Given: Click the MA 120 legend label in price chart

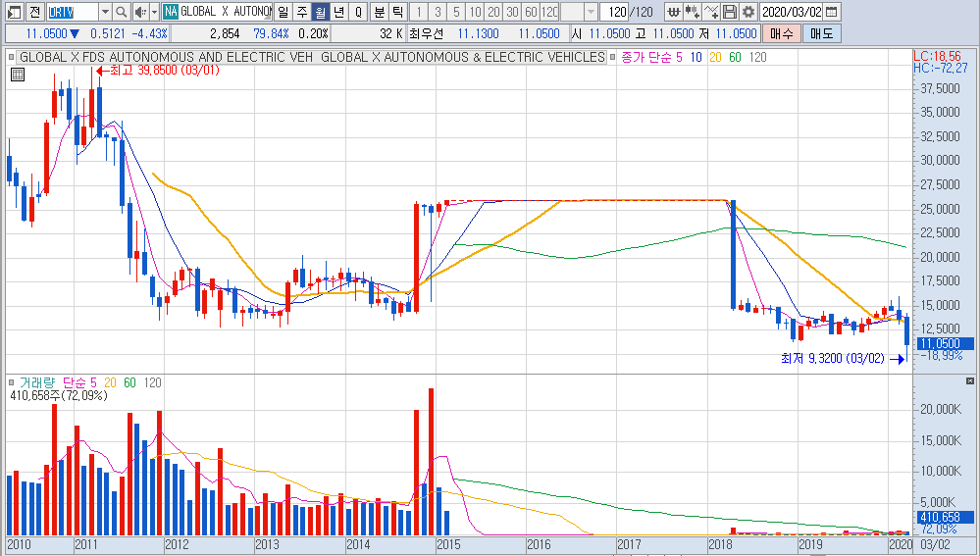Looking at the screenshot, I should 757,57.
